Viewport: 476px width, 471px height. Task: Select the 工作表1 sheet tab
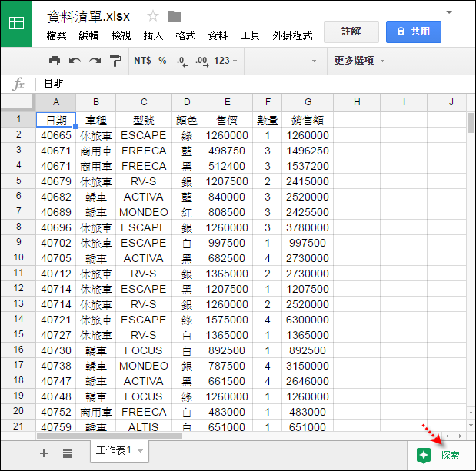pyautogui.click(x=119, y=451)
